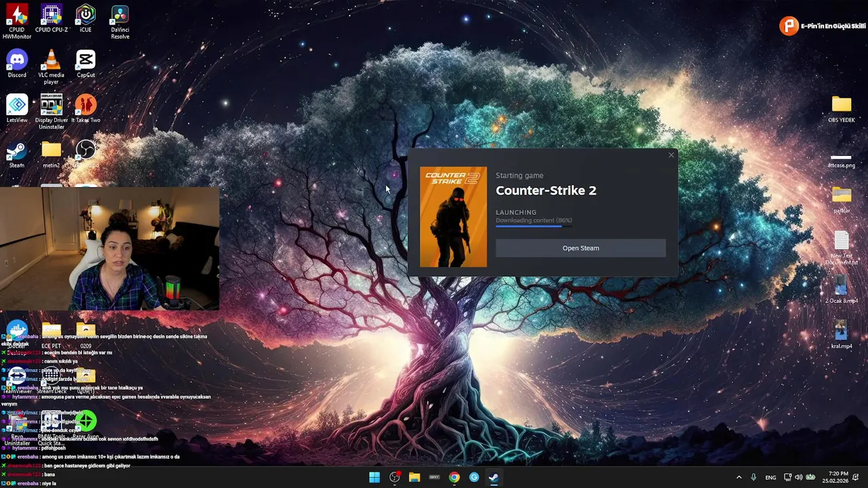Launch DaVinci Resolve desktop shortcut
Image resolution: width=868 pixels, height=488 pixels.
pyautogui.click(x=120, y=21)
